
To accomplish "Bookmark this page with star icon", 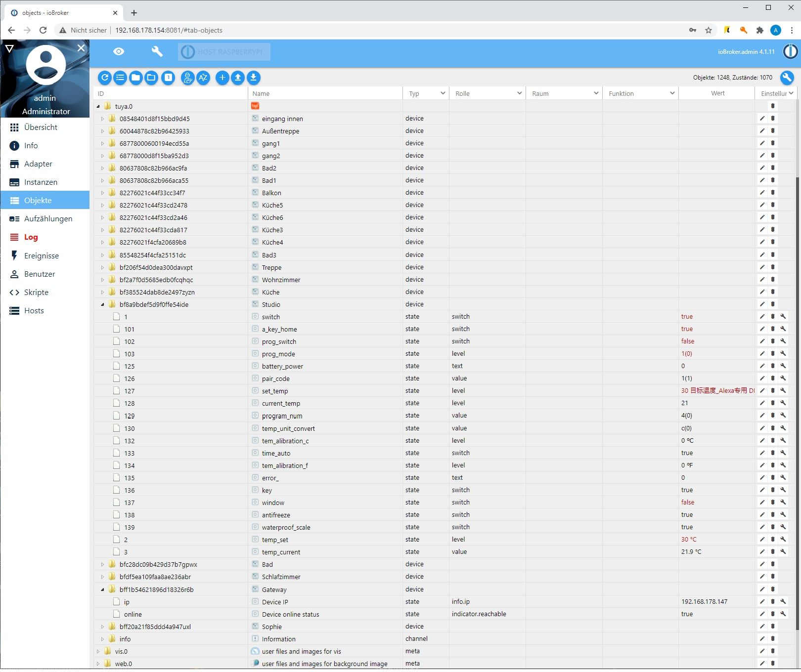I will (x=709, y=30).
